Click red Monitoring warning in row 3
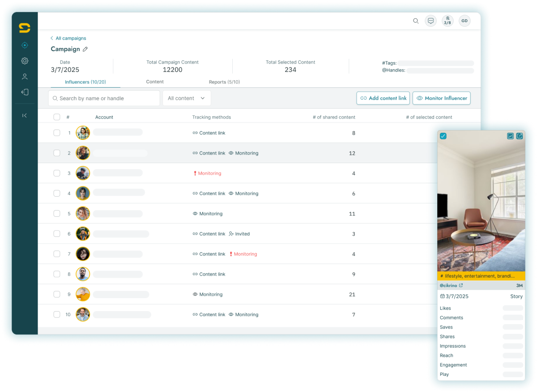537x392 pixels. 207,173
